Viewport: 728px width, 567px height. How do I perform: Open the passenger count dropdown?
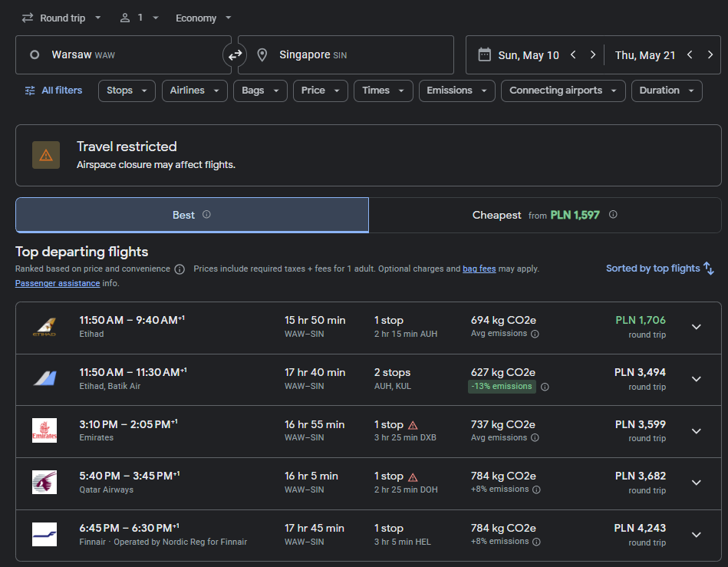pyautogui.click(x=140, y=18)
